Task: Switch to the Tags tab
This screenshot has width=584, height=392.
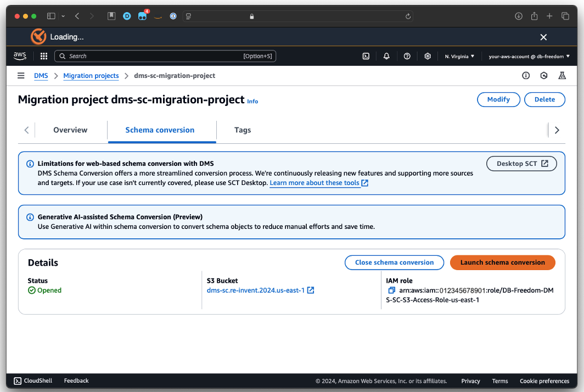Action: coord(243,130)
